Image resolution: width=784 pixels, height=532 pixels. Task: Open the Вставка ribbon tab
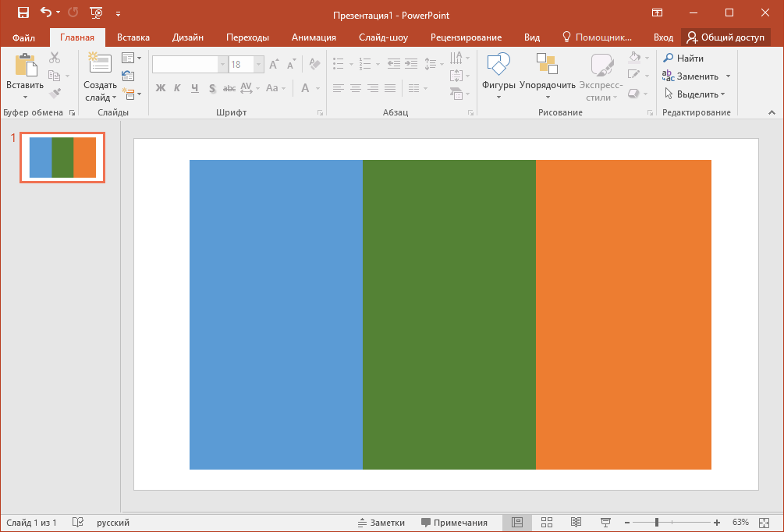click(x=133, y=37)
